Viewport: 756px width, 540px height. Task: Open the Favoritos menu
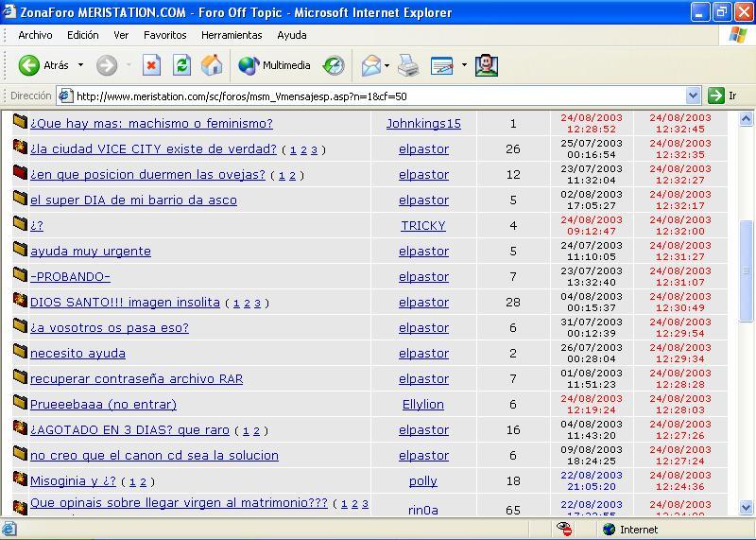coord(164,35)
